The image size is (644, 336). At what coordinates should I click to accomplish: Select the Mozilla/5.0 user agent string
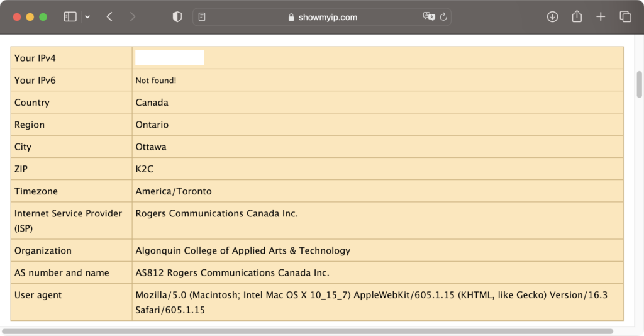[371, 302]
